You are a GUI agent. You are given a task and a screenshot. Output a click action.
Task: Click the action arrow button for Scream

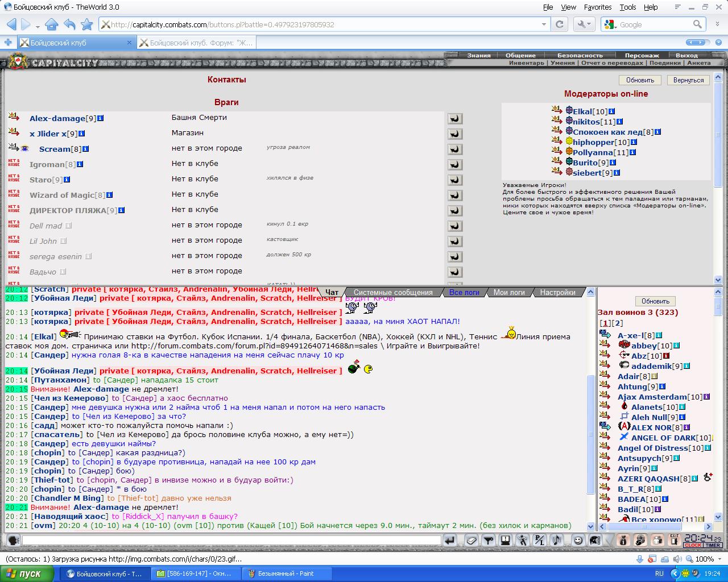tap(455, 149)
